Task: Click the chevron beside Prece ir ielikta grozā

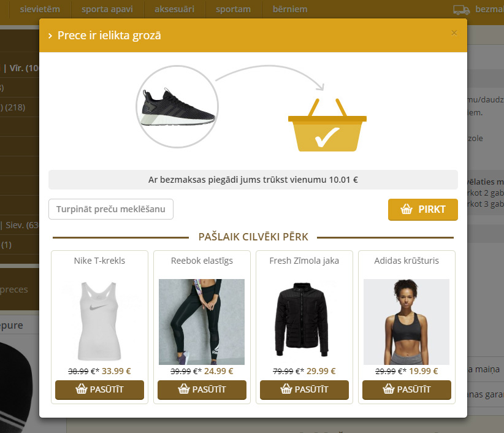Action: 50,36
